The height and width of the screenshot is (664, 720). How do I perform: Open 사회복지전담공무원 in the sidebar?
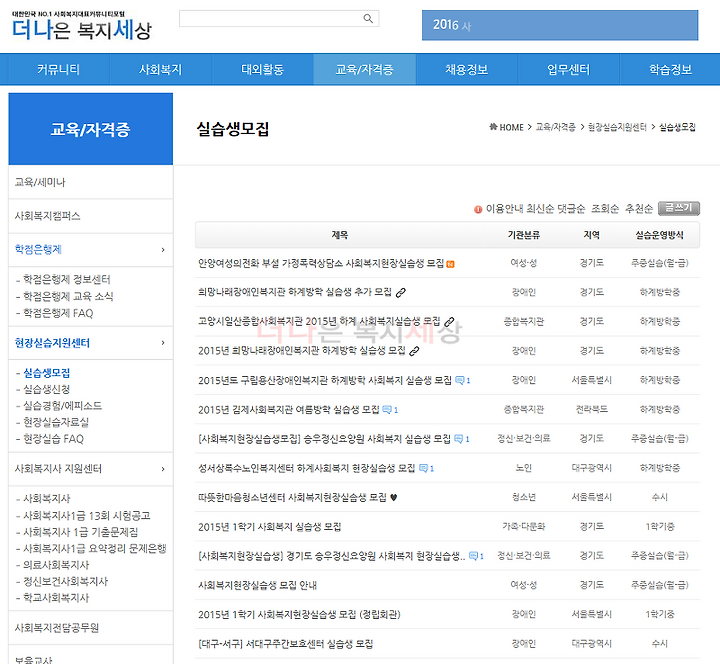(57, 628)
